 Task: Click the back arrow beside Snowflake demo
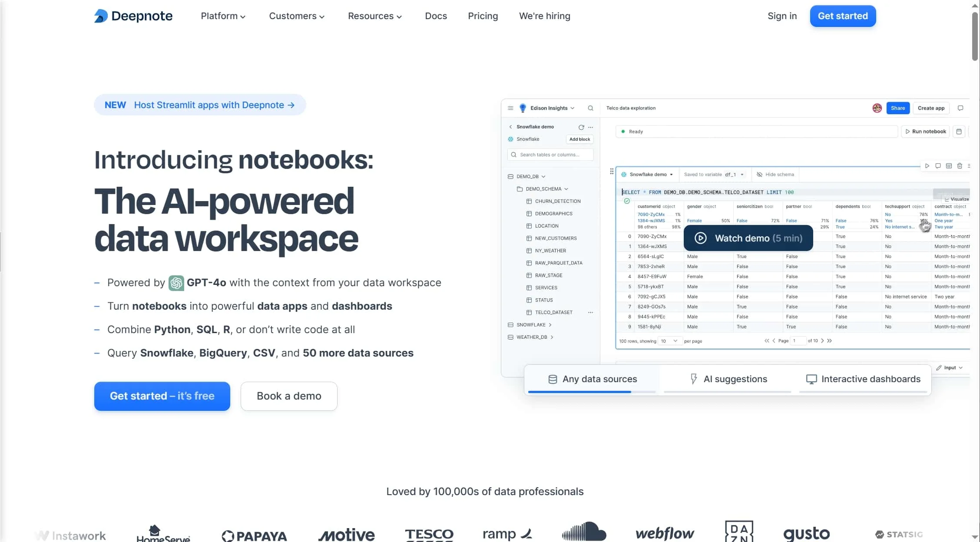coord(510,127)
